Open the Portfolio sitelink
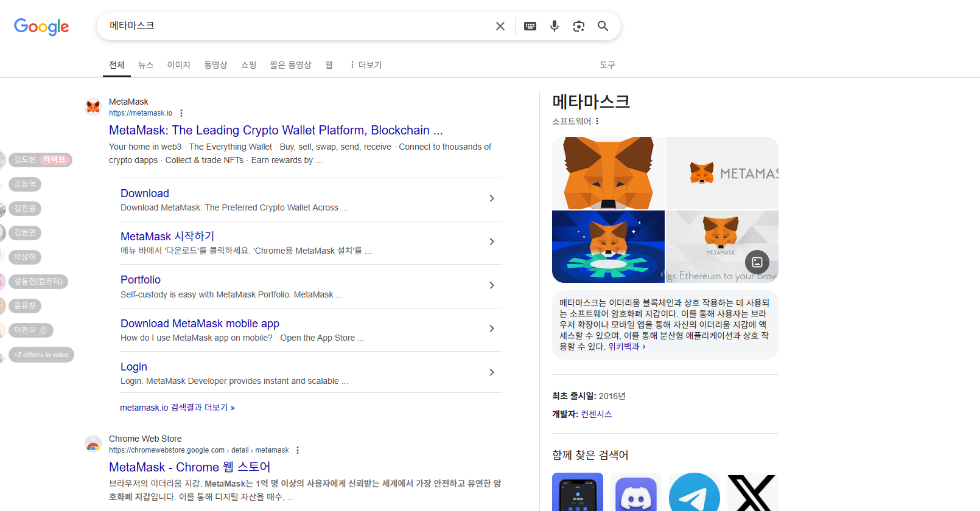This screenshot has width=980, height=511. pos(141,280)
